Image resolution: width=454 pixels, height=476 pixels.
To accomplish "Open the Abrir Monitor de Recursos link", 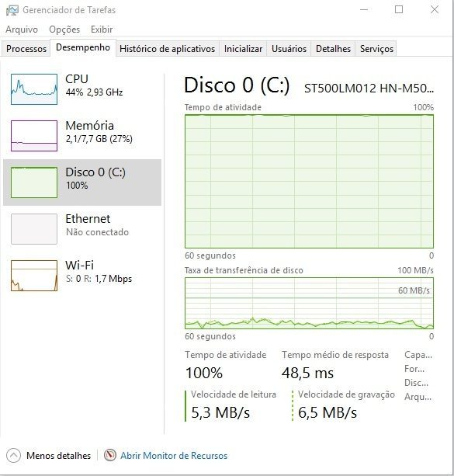I will (174, 456).
